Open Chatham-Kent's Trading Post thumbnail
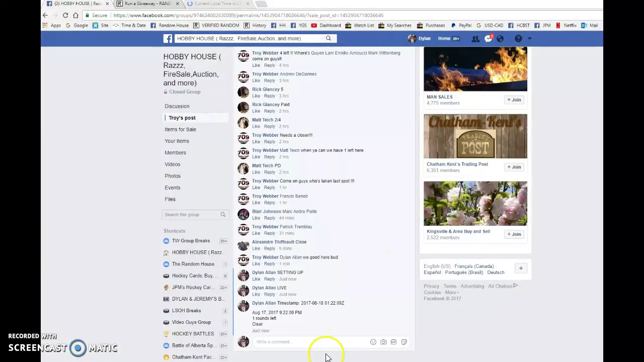This screenshot has height=362, width=644. (475, 136)
